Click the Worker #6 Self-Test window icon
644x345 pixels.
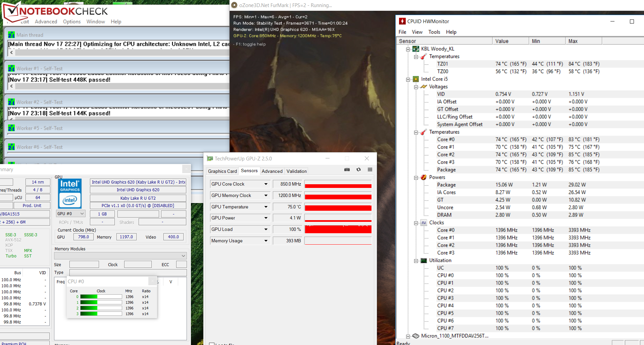pos(11,147)
